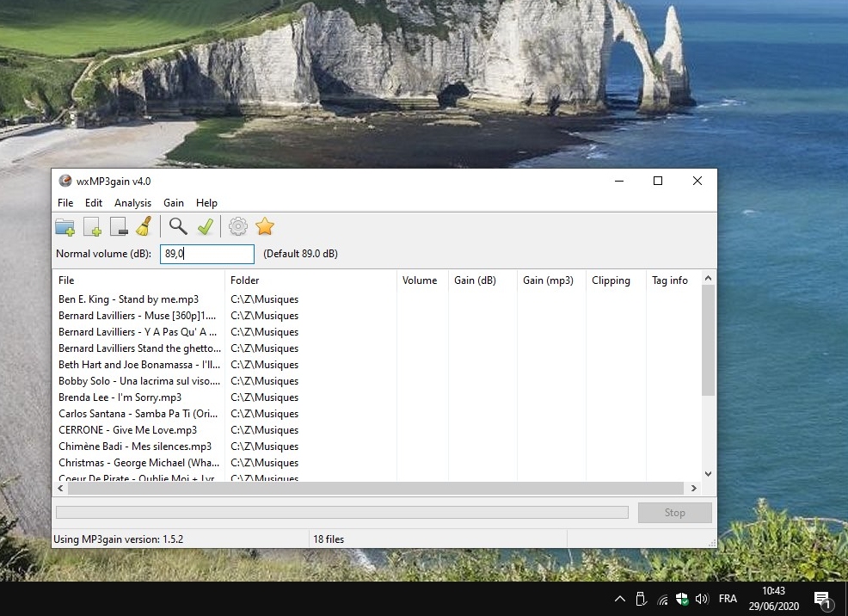Click the Volume column header

(x=422, y=280)
